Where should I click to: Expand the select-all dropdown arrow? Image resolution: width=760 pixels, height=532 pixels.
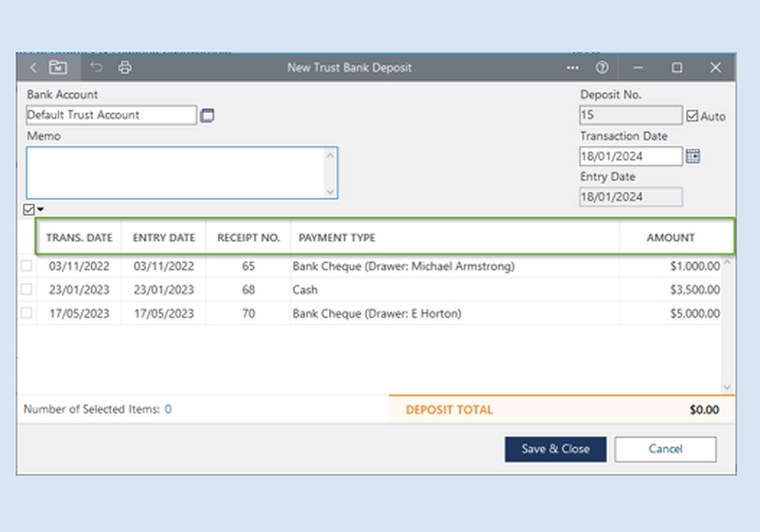coord(41,209)
